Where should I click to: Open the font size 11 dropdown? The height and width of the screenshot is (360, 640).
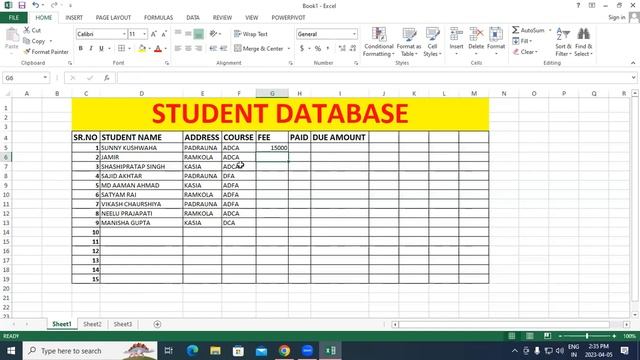tap(144, 34)
